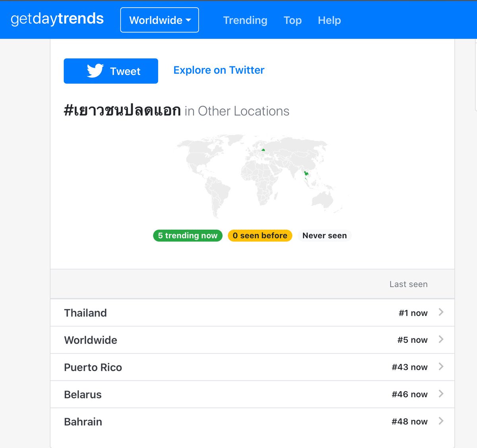
Task: Select the green Belarus spot on map
Action: tap(263, 150)
